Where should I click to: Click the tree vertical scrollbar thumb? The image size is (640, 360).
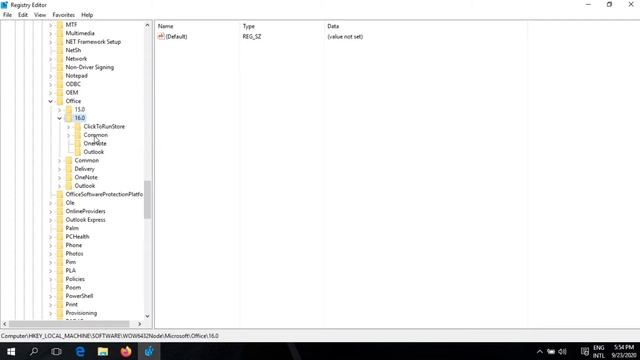pos(147,200)
